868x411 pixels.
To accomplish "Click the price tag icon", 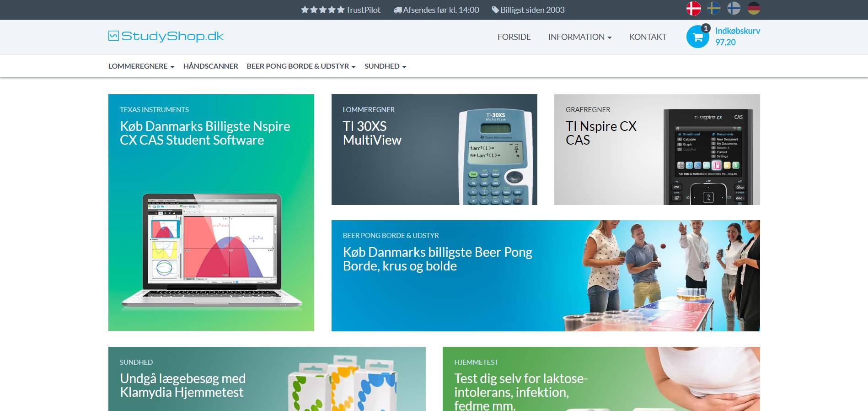I will click(495, 10).
